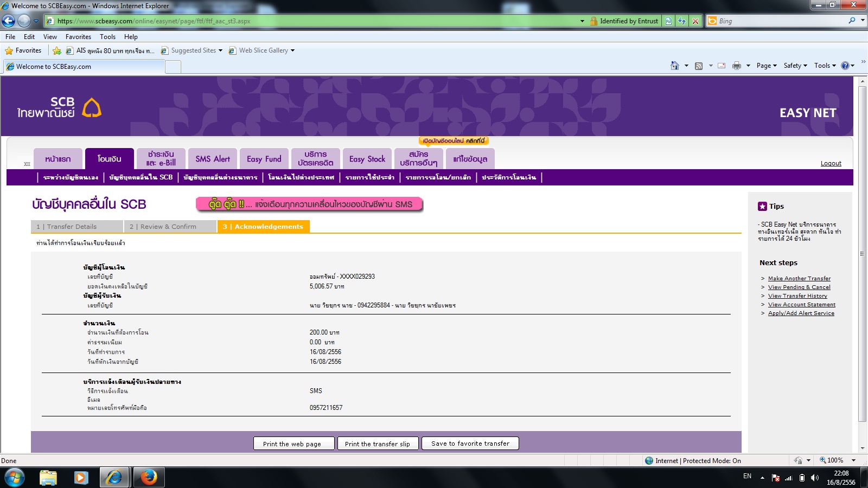Click the Make Another Transfer link
Image resolution: width=868 pixels, height=488 pixels.
point(799,279)
